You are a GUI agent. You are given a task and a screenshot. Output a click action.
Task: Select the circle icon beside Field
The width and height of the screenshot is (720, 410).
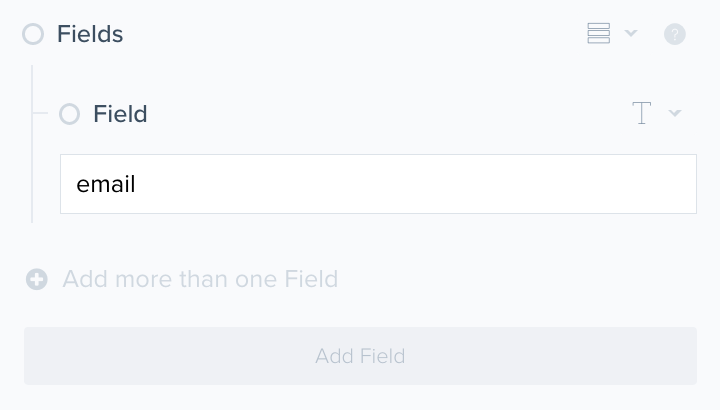pyautogui.click(x=69, y=114)
